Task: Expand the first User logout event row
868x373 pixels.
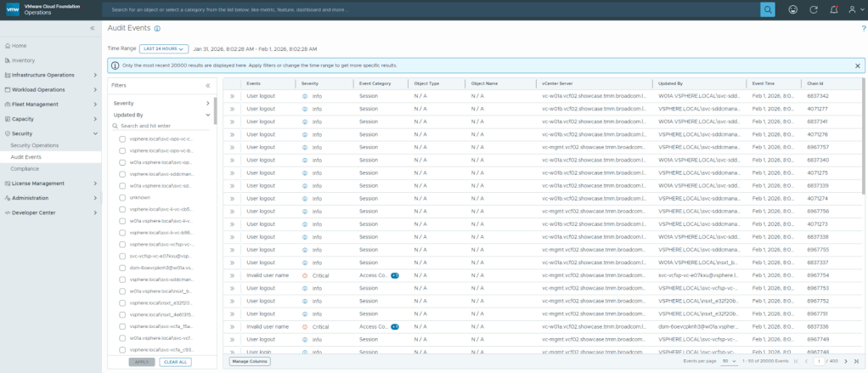Action: [232, 96]
